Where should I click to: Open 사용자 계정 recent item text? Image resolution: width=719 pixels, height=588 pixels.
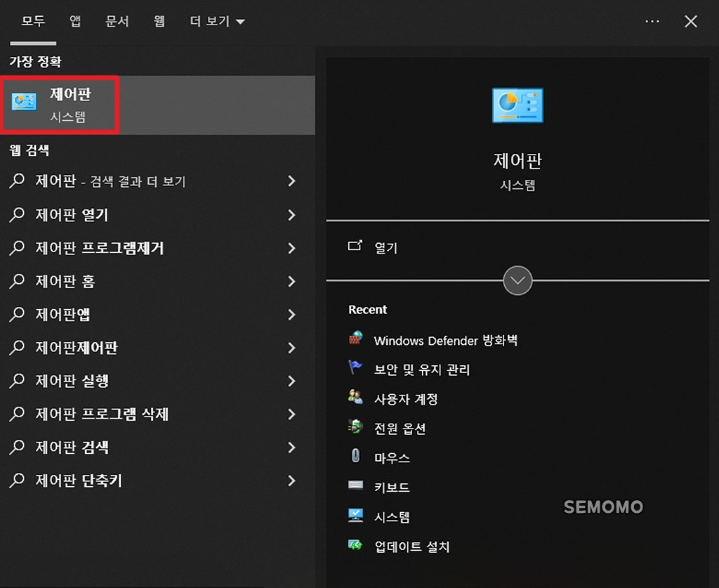(406, 399)
